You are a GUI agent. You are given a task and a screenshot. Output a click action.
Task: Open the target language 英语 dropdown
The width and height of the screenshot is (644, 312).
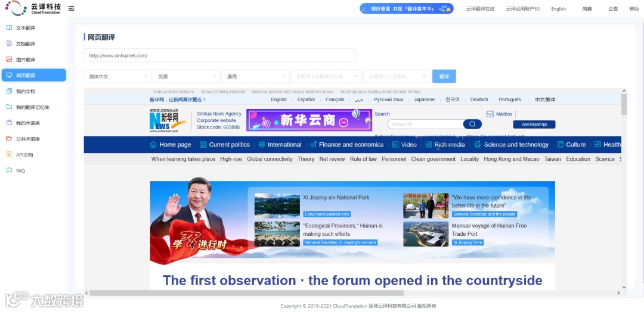coord(187,76)
